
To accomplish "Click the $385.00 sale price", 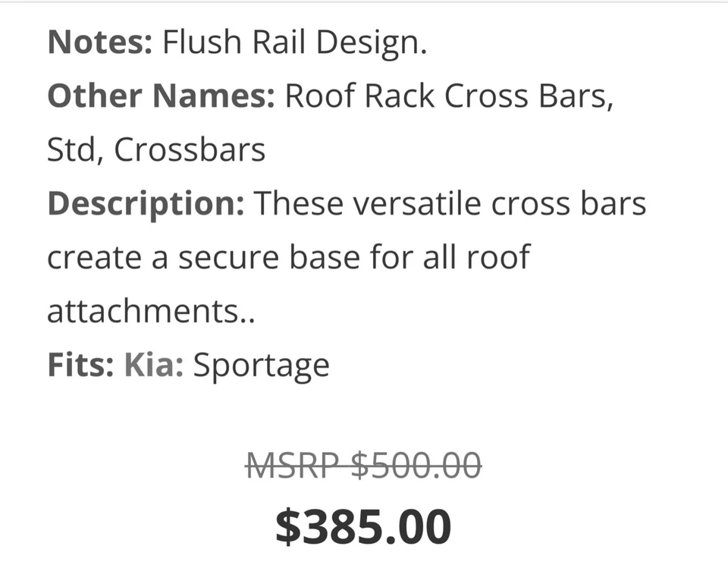I will (363, 526).
